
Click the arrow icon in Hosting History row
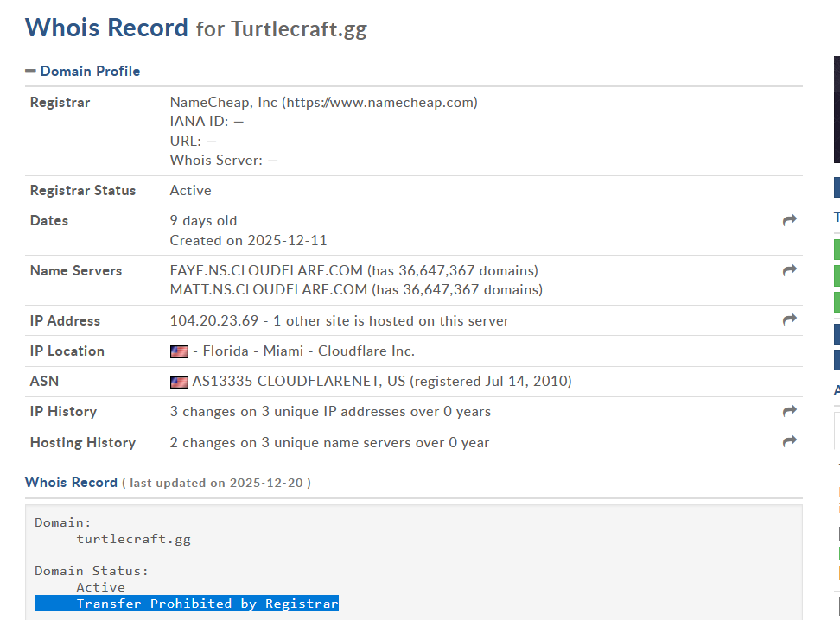(790, 441)
